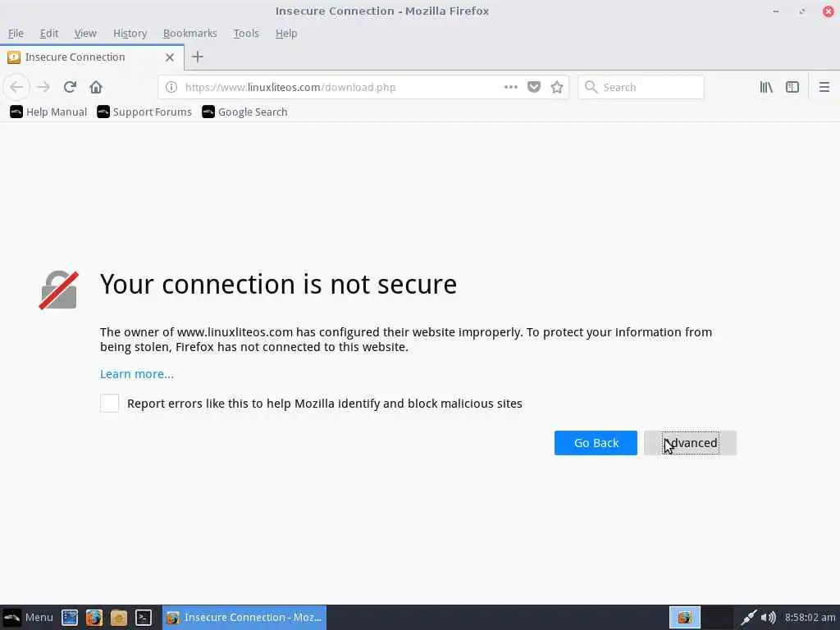This screenshot has width=840, height=630.
Task: Open Google Search bookmark
Action: coord(244,112)
